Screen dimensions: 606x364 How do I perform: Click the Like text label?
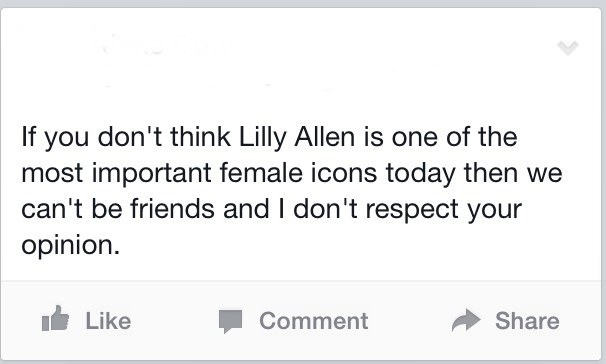(108, 321)
